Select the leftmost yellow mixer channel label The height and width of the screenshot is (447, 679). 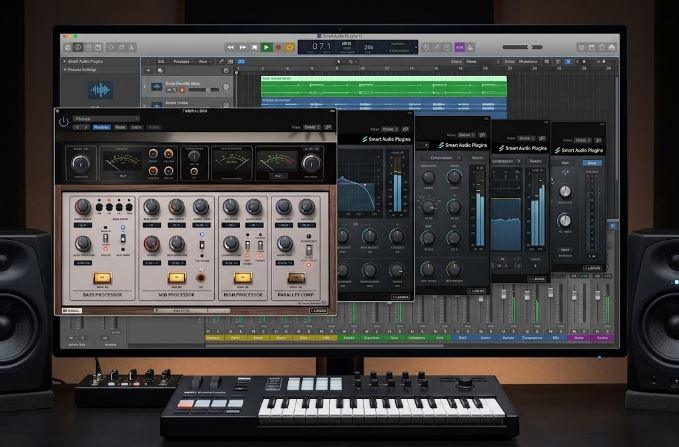pyautogui.click(x=213, y=337)
